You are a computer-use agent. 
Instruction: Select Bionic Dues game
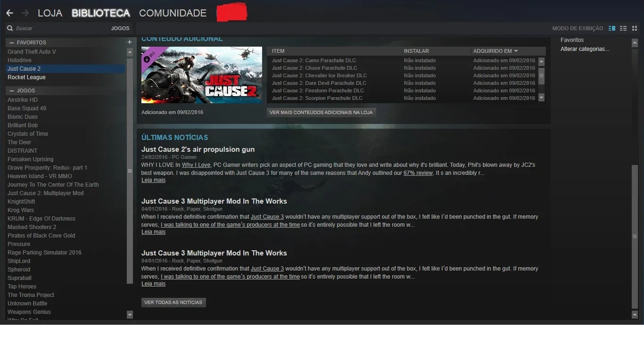(x=23, y=117)
